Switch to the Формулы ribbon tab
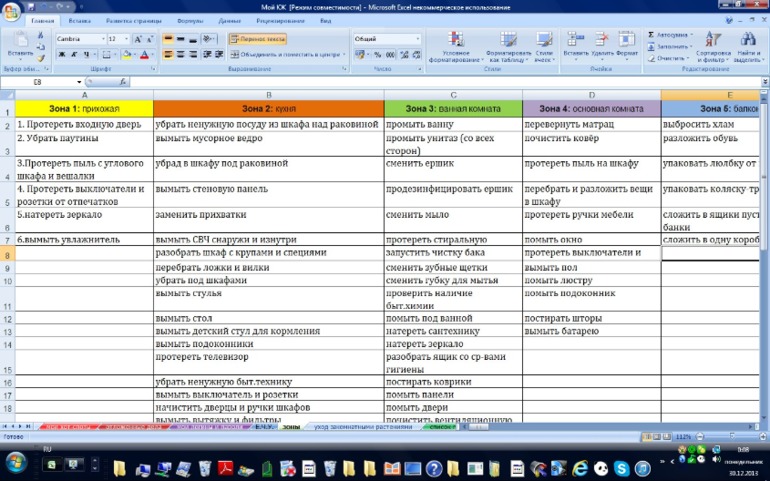 click(189, 20)
